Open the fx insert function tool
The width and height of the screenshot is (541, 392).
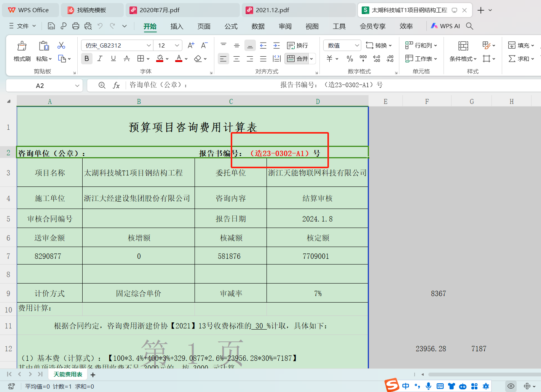pyautogui.click(x=117, y=85)
